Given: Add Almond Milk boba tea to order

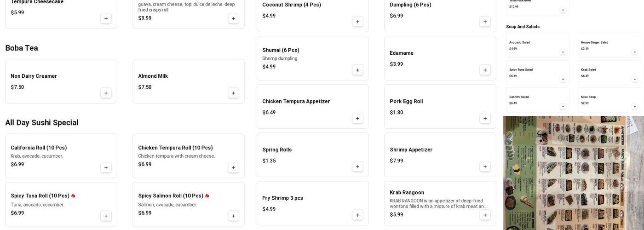Looking at the screenshot, I should (233, 93).
